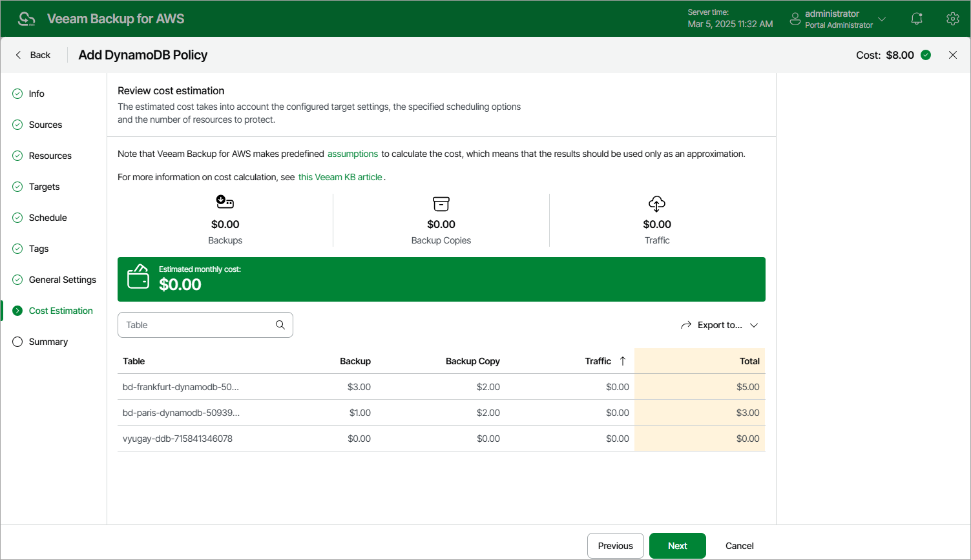Open the notifications bell icon
This screenshot has width=971, height=560.
916,19
